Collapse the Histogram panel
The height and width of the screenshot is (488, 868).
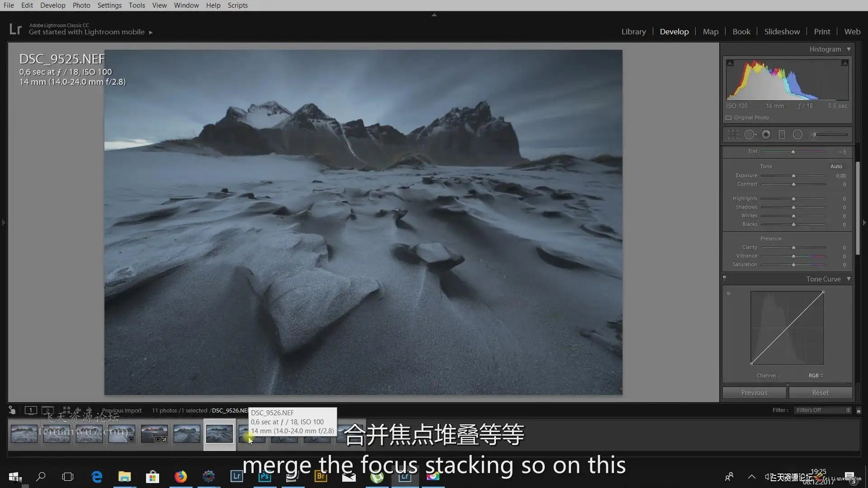tap(849, 49)
